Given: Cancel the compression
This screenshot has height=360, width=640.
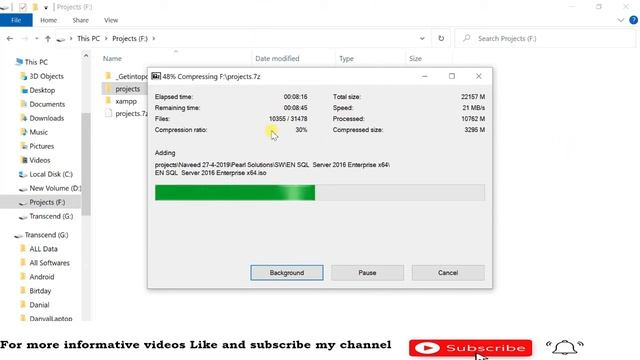Looking at the screenshot, I should tap(448, 273).
